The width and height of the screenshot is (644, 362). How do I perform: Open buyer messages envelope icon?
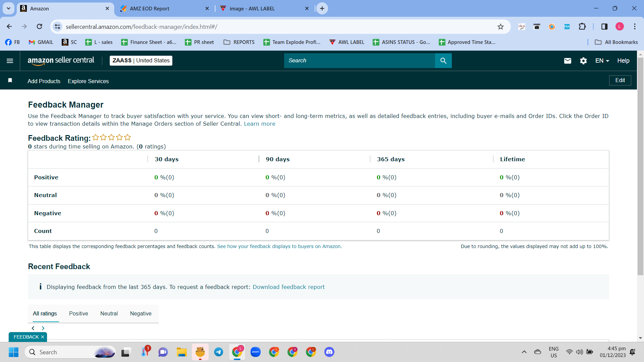coord(568,61)
